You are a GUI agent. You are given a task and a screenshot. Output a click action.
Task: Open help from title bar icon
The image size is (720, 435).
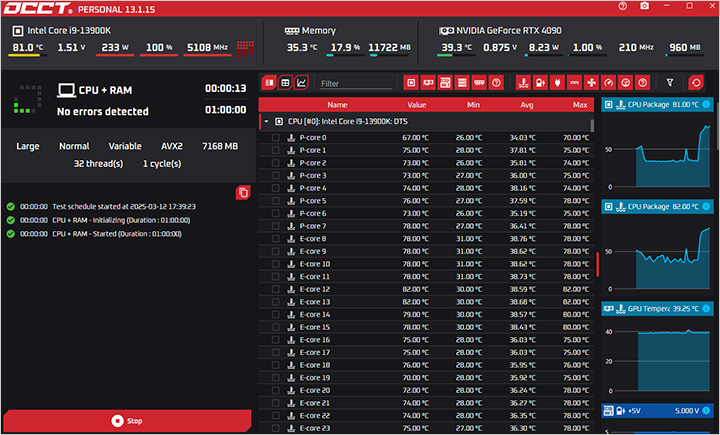[x=623, y=6]
